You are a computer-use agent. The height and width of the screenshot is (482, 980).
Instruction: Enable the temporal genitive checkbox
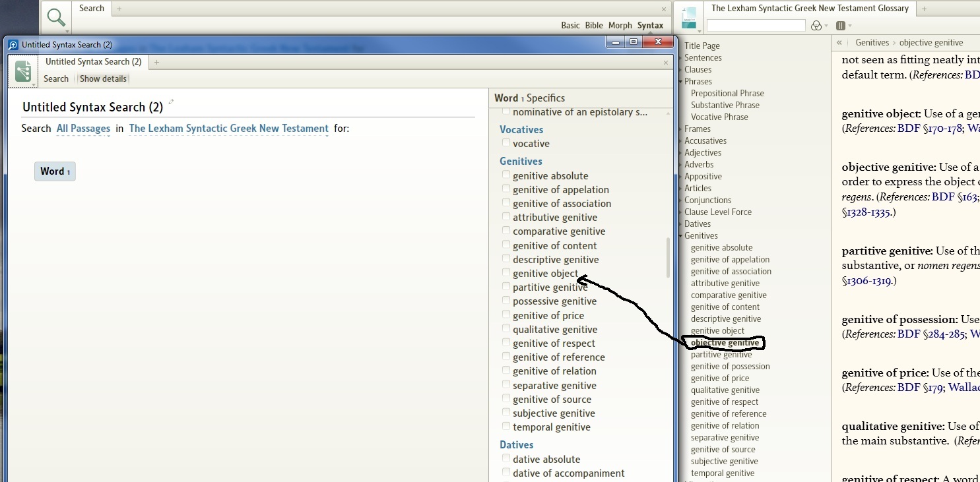[x=506, y=427]
